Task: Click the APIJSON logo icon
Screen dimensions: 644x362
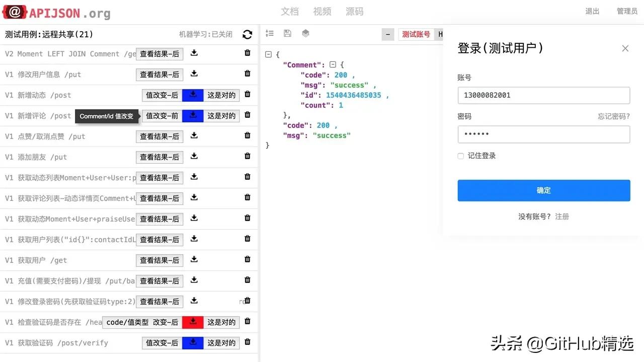Action: pos(14,12)
